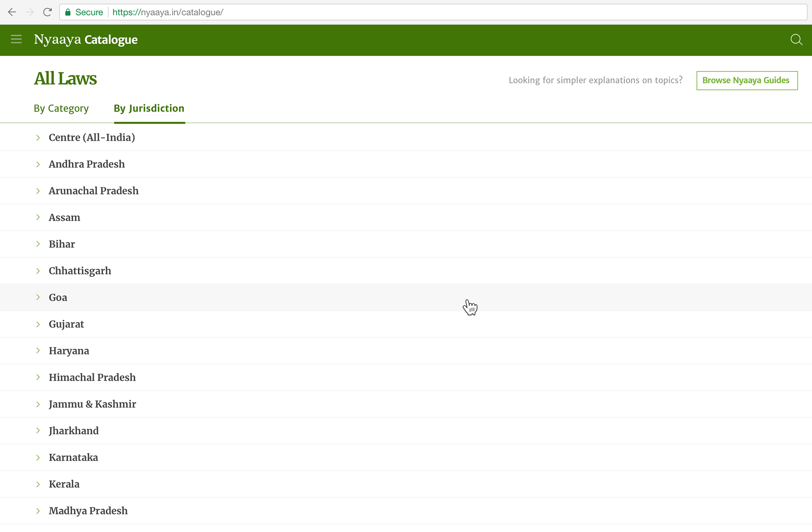Select the By Jurisdiction tab
The image size is (812, 532).
(149, 108)
